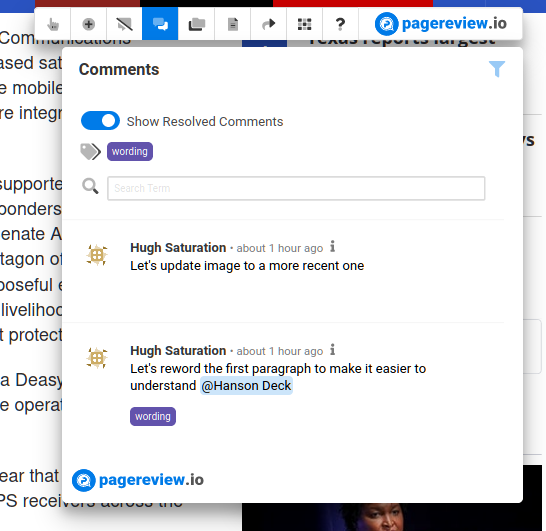Click avatar on update image comment
546x531 pixels.
[x=97, y=255]
